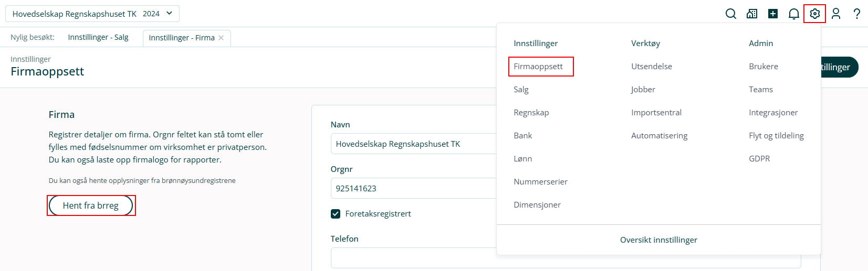Open the user profile icon

[835, 14]
